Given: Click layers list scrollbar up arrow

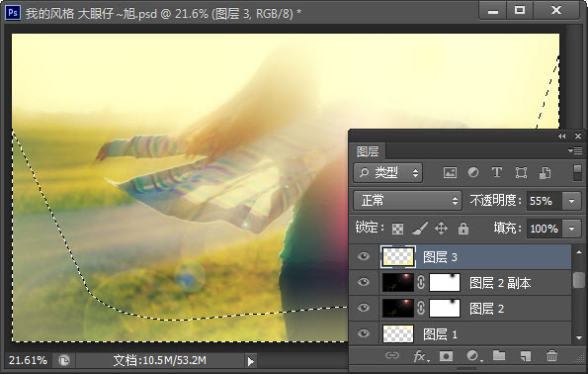Looking at the screenshot, I should [x=579, y=252].
